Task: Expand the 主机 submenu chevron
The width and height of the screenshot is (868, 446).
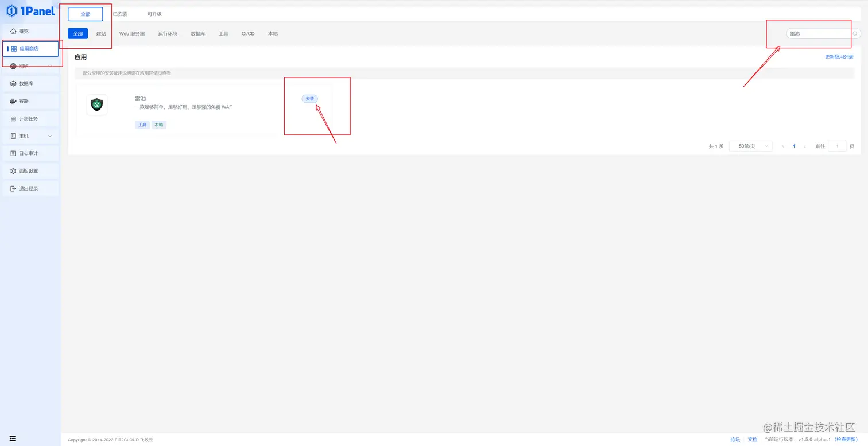Action: (50, 136)
